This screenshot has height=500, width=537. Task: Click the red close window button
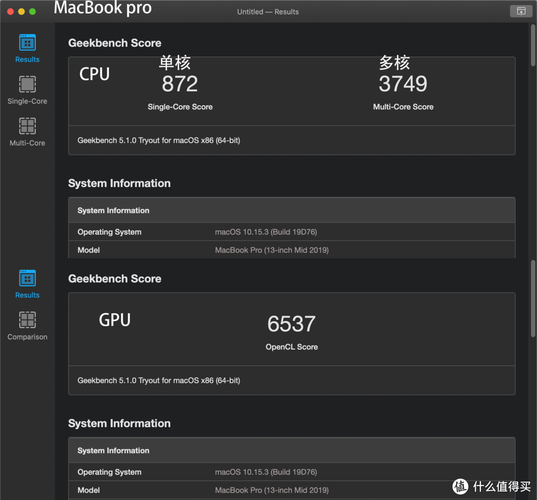(11, 12)
